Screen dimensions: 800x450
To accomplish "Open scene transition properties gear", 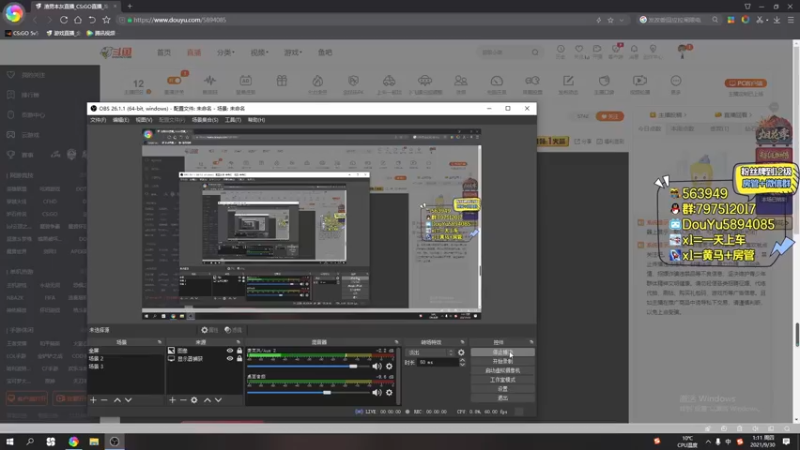I will pyautogui.click(x=461, y=353).
